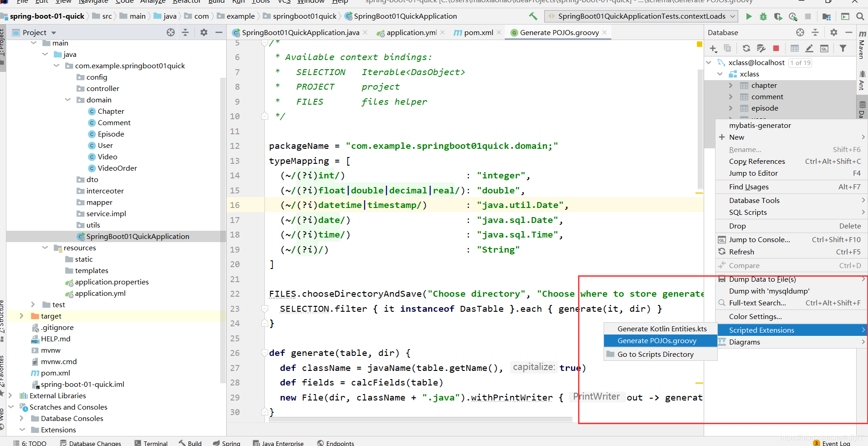
Task: Open the Event Log in status bar
Action: (832, 443)
